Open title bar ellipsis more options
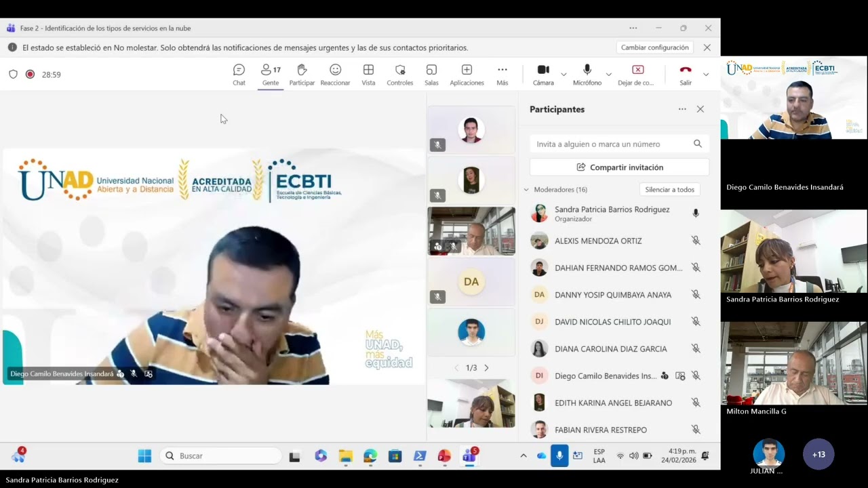This screenshot has width=868, height=488. [x=633, y=28]
